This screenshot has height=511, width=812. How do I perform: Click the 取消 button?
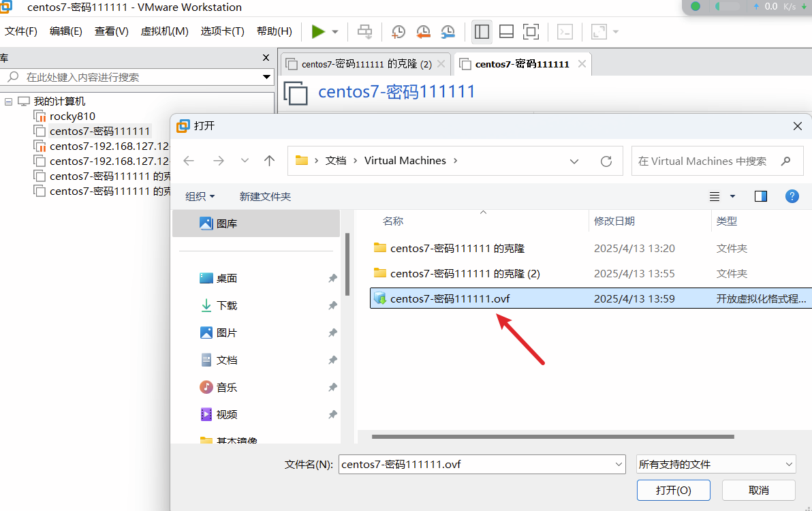point(759,491)
